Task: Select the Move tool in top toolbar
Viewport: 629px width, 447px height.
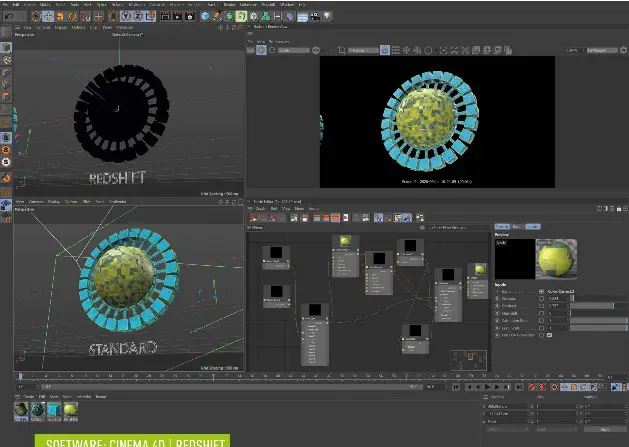Action: 50,17
